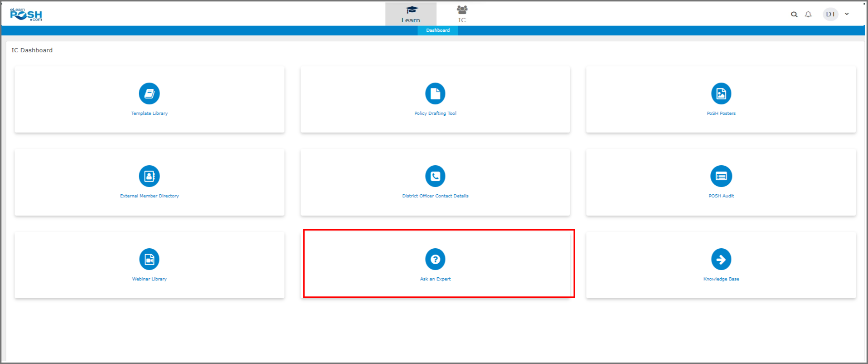Image resolution: width=868 pixels, height=364 pixels.
Task: Open the POSH Audit list icon
Action: pos(721,176)
